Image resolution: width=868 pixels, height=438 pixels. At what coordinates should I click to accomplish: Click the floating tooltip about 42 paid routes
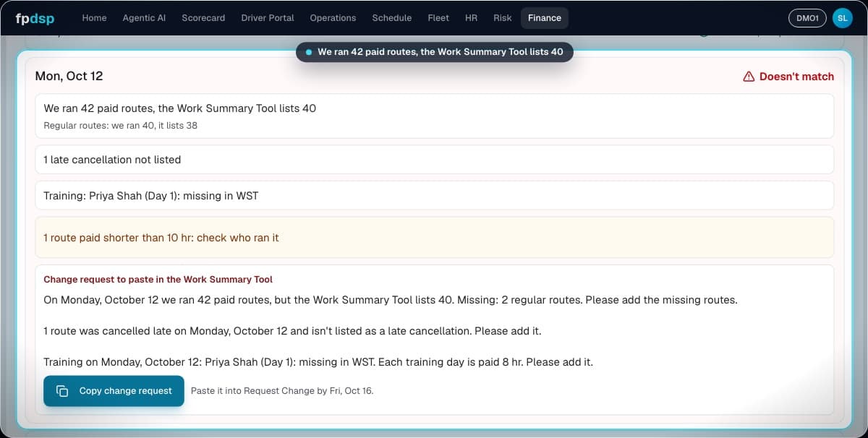434,52
